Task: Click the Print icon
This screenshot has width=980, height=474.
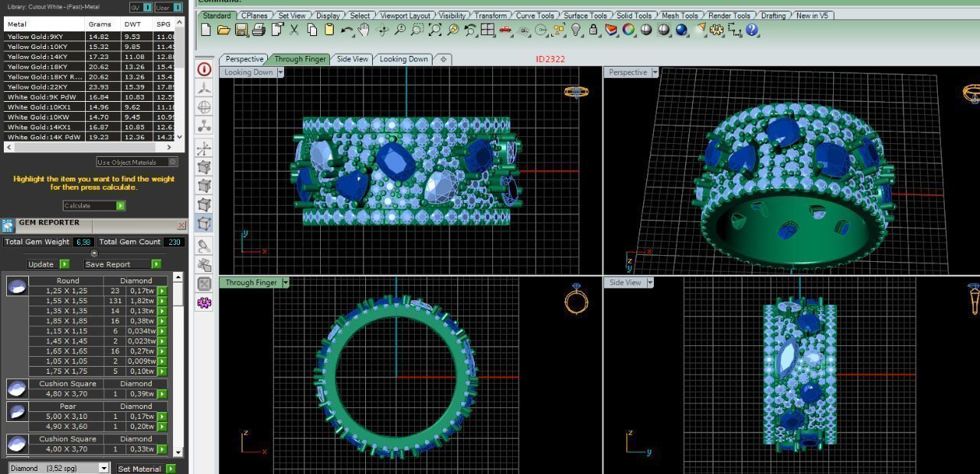Action: point(259,30)
